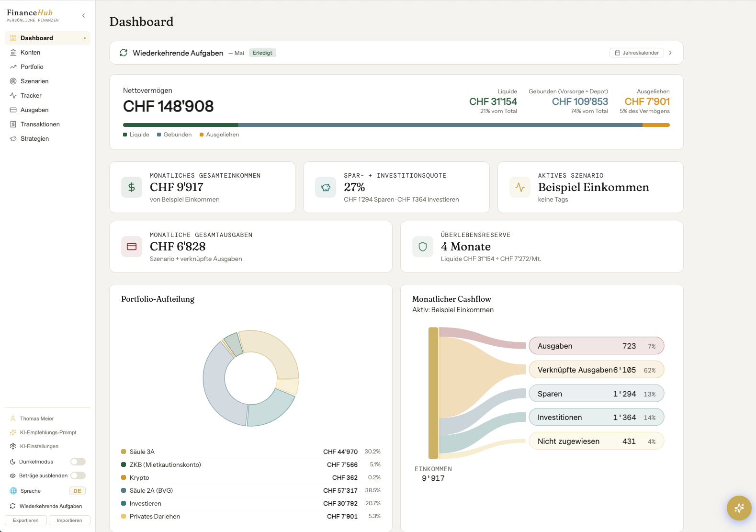Viewport: 756px width, 532px height.
Task: Click the Liquide legend swatch
Action: (x=125, y=135)
